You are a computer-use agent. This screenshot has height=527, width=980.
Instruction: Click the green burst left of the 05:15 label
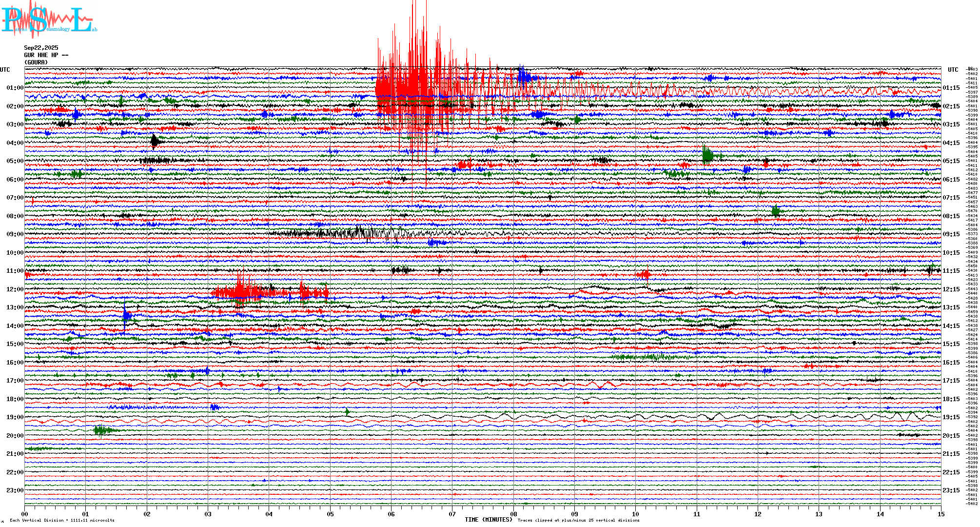tap(708, 155)
